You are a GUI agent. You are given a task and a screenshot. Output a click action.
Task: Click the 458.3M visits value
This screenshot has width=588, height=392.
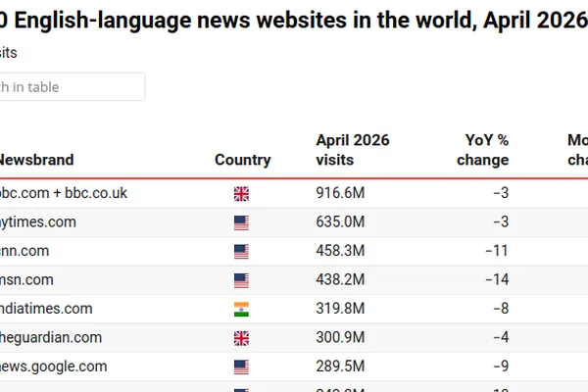point(340,251)
